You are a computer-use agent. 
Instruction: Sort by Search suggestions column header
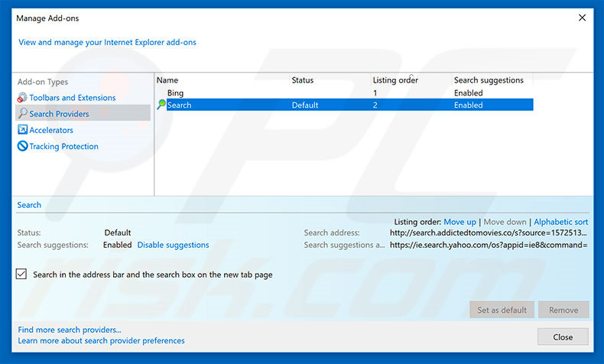pyautogui.click(x=489, y=80)
